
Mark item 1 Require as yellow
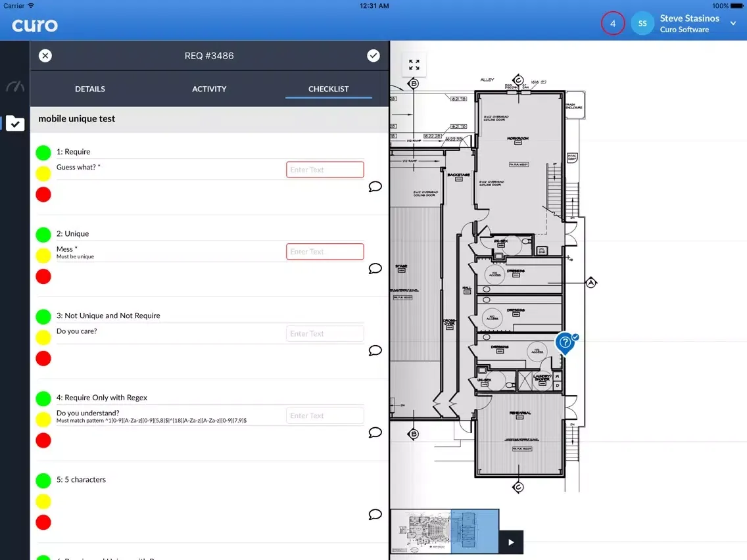[43, 174]
